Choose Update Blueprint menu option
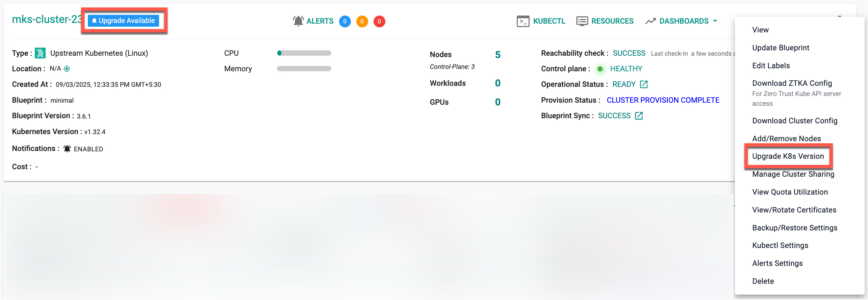 point(781,48)
